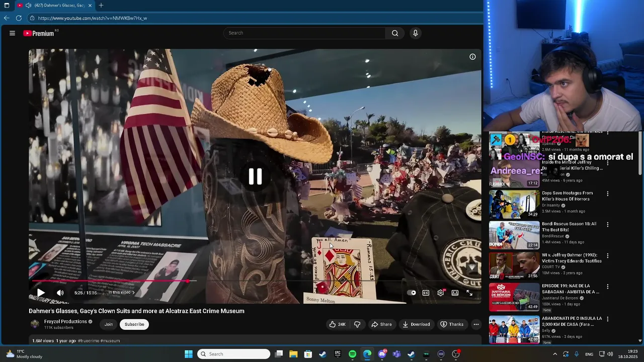The width and height of the screenshot is (644, 362).
Task: Open options menu for 'Cops Save Hostages' video
Action: (x=607, y=194)
